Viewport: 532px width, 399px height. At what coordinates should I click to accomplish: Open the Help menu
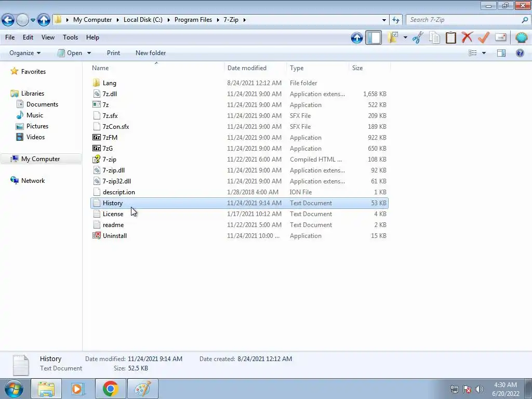[x=92, y=37]
